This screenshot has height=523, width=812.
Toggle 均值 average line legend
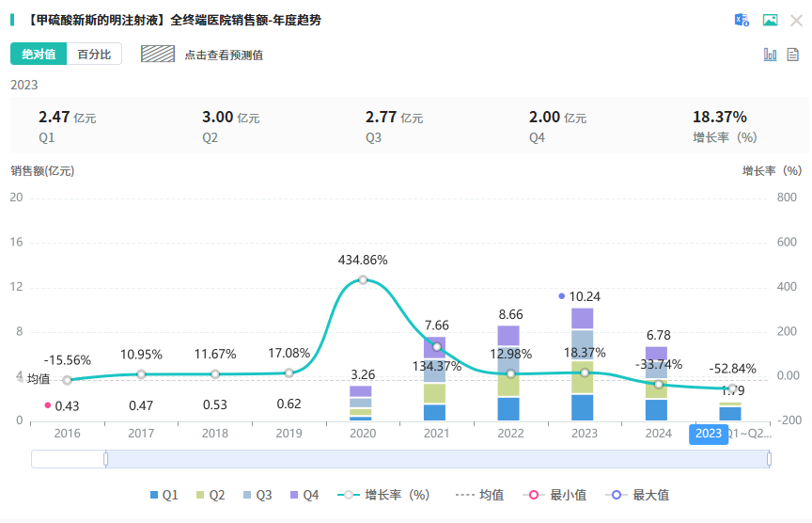[x=479, y=495]
